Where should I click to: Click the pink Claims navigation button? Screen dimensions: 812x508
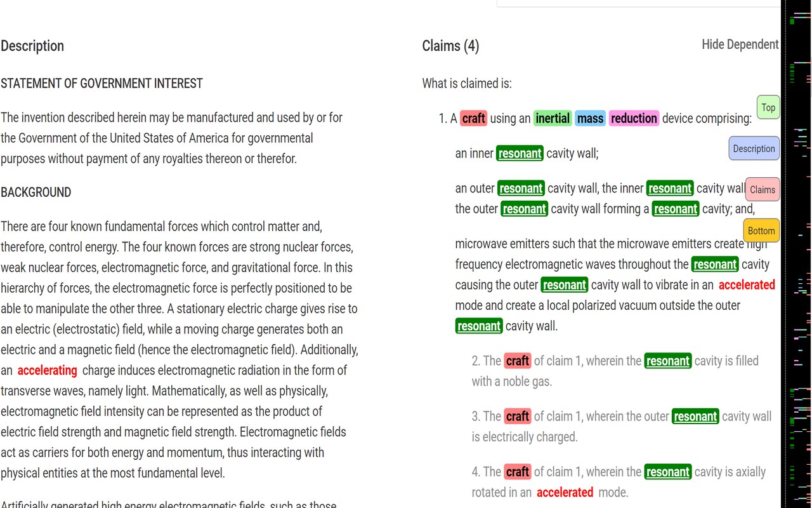point(762,189)
